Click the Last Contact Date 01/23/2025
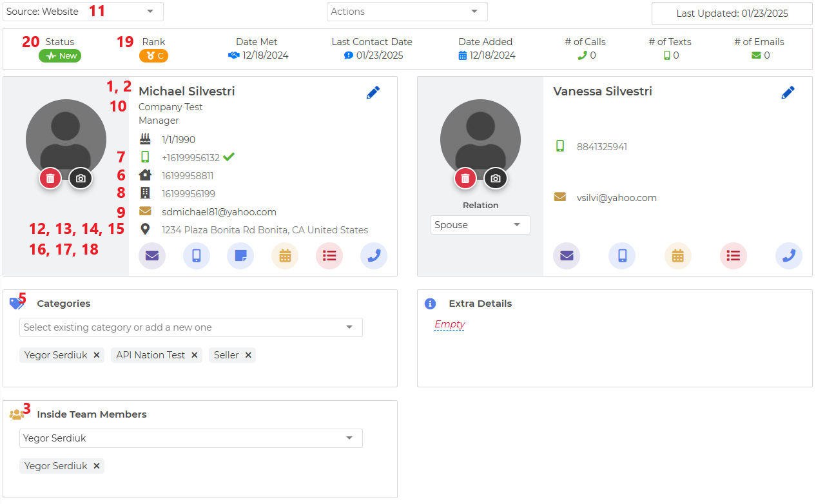 click(380, 55)
